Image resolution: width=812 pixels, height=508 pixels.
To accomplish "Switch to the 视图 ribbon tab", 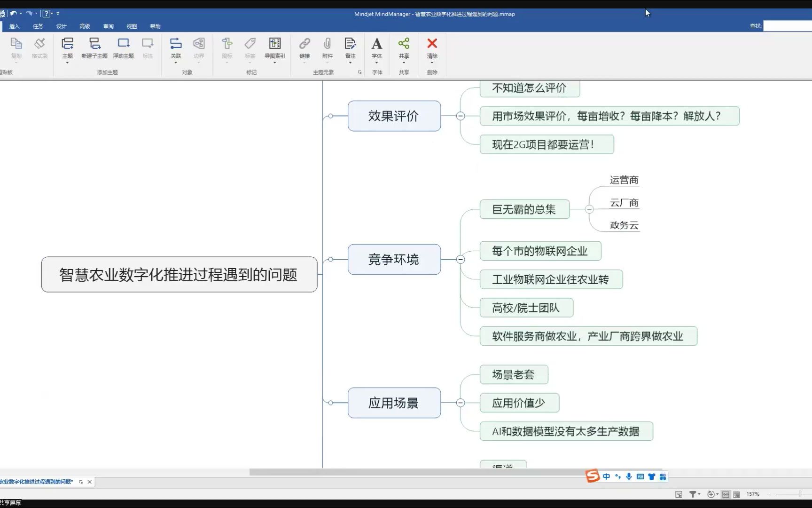I will point(132,26).
